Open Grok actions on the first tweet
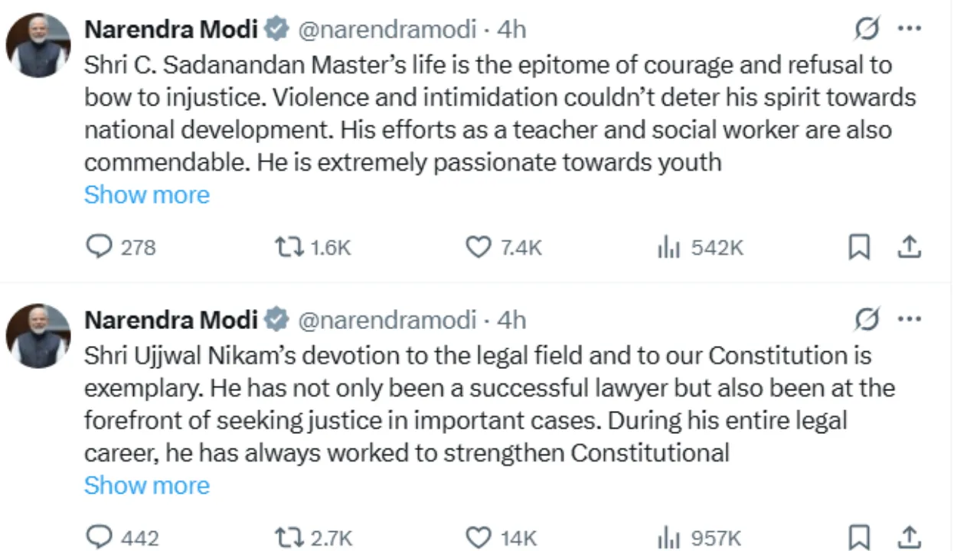The image size is (980, 551). (867, 28)
